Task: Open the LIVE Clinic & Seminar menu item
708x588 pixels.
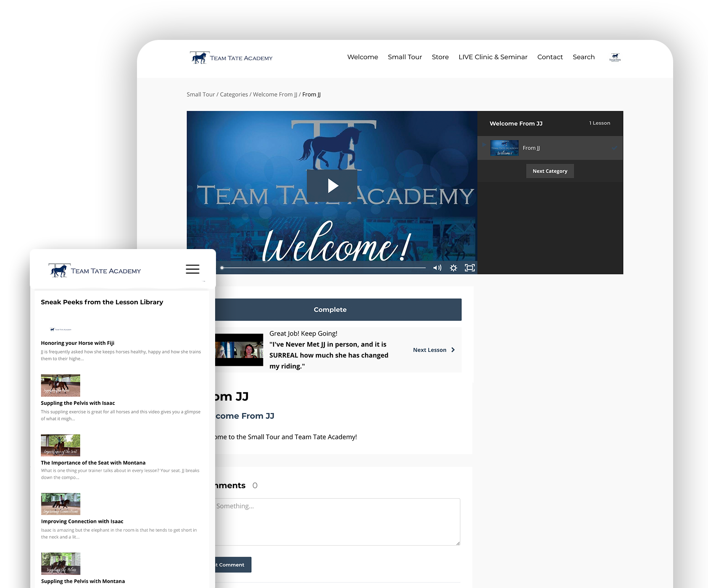Action: click(493, 57)
